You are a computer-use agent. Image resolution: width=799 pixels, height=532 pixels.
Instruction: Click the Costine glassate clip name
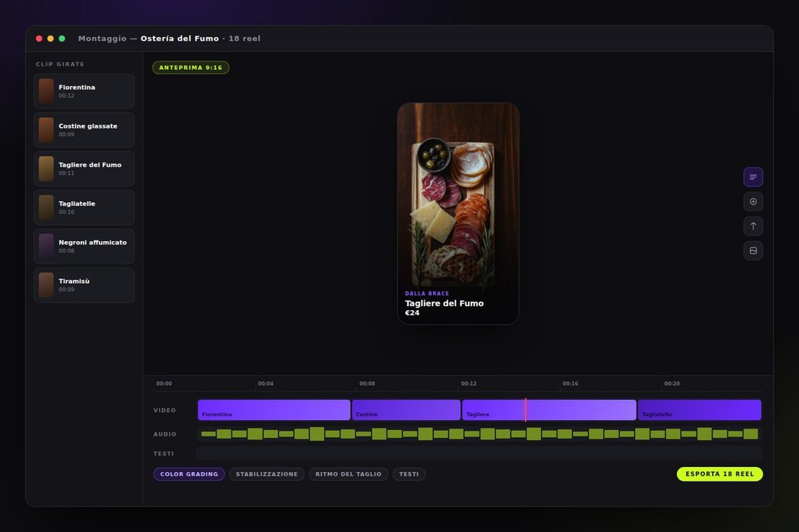(x=88, y=126)
